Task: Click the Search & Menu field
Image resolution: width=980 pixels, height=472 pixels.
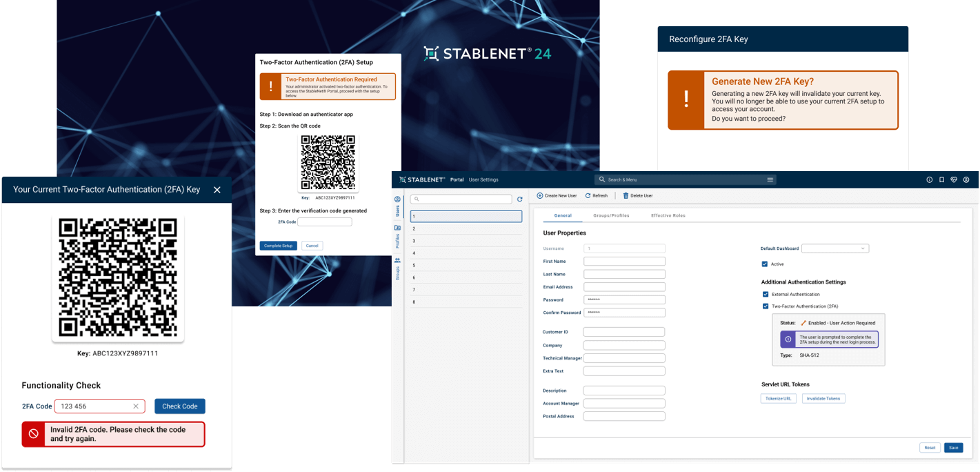Action: coord(686,179)
